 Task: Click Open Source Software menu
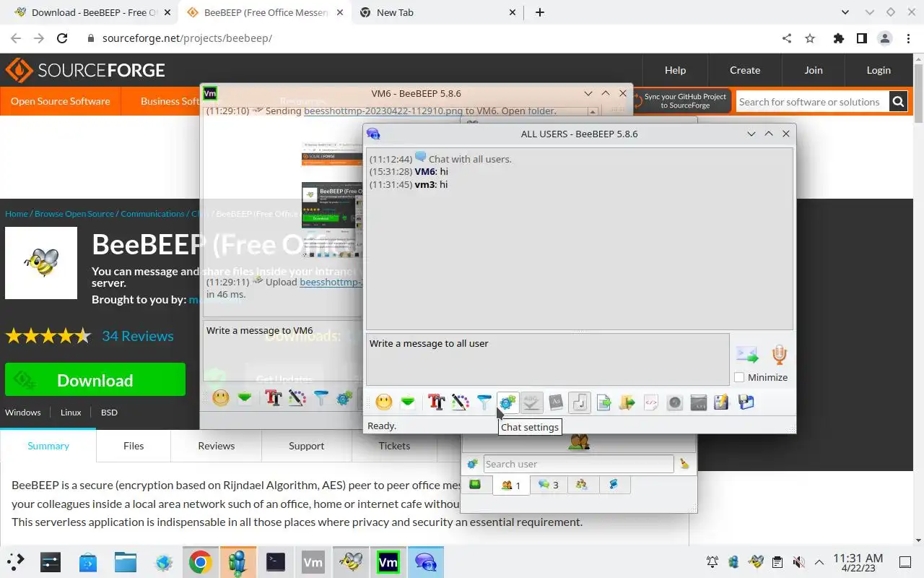point(61,101)
